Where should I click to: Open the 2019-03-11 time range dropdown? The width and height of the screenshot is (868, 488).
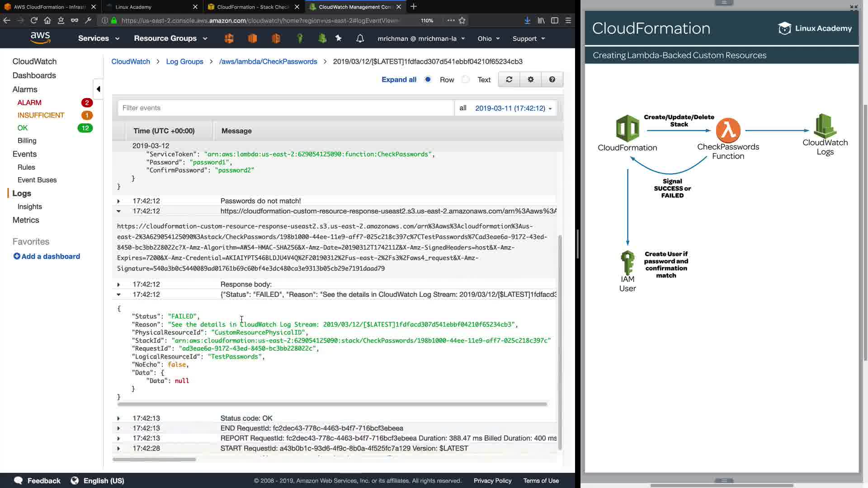pyautogui.click(x=513, y=108)
